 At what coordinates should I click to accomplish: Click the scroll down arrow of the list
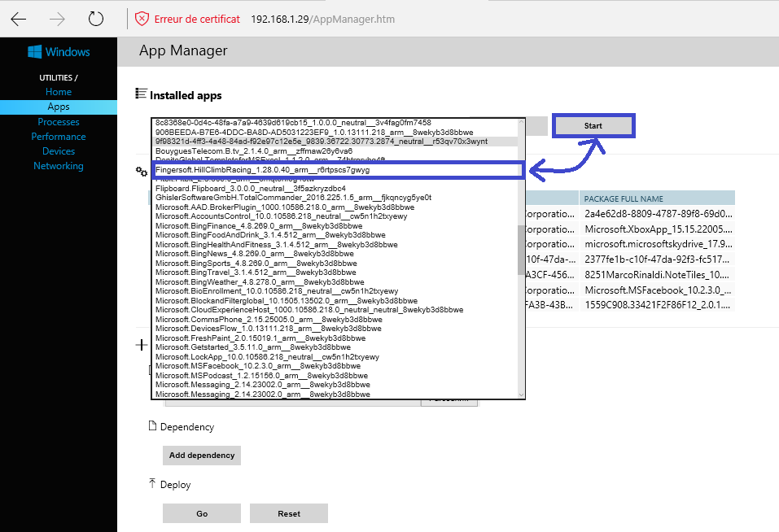click(521, 395)
